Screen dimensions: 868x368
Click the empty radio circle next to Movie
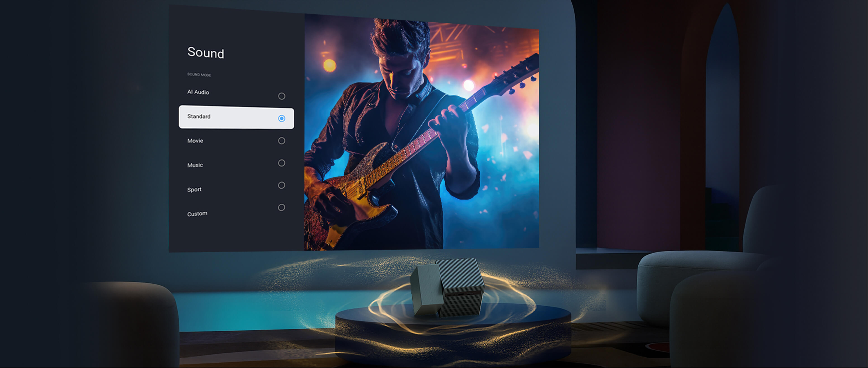(x=281, y=141)
